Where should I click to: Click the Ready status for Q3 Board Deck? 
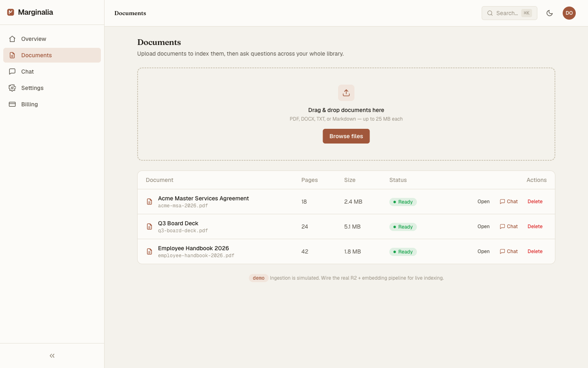pos(403,227)
